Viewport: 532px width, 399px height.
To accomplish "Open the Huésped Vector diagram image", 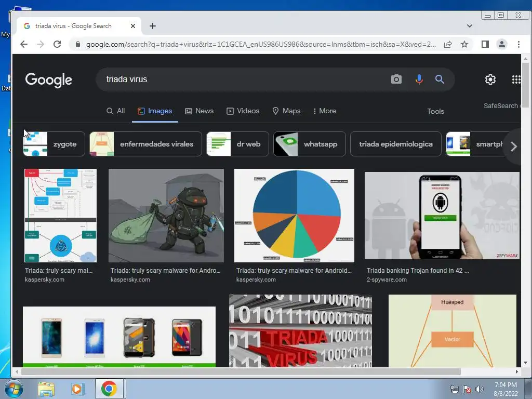I will (453, 331).
